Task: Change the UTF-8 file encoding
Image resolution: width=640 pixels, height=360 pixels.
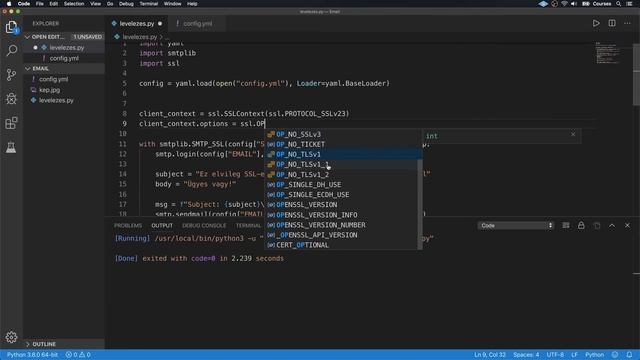Action: pyautogui.click(x=555, y=355)
